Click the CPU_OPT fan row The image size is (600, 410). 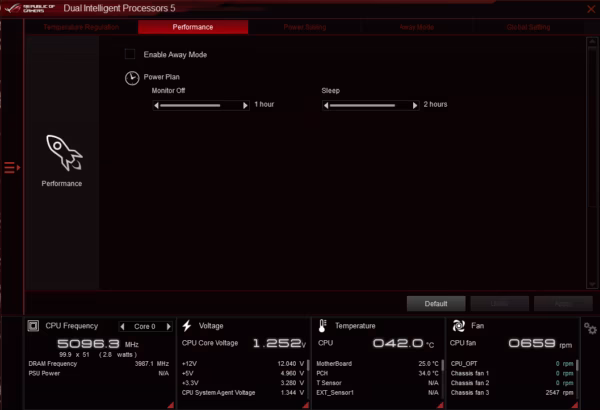coord(512,364)
